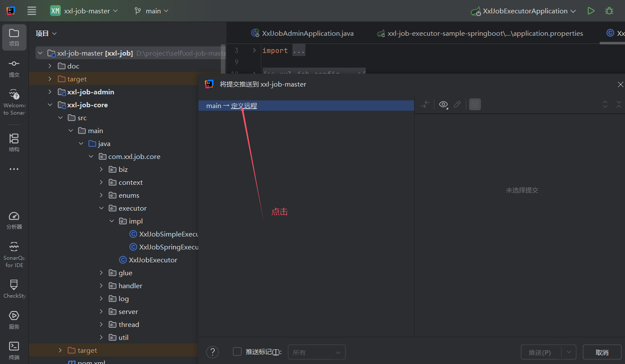This screenshot has width=625, height=364.
Task: Open the Services tool window
Action: click(14, 320)
